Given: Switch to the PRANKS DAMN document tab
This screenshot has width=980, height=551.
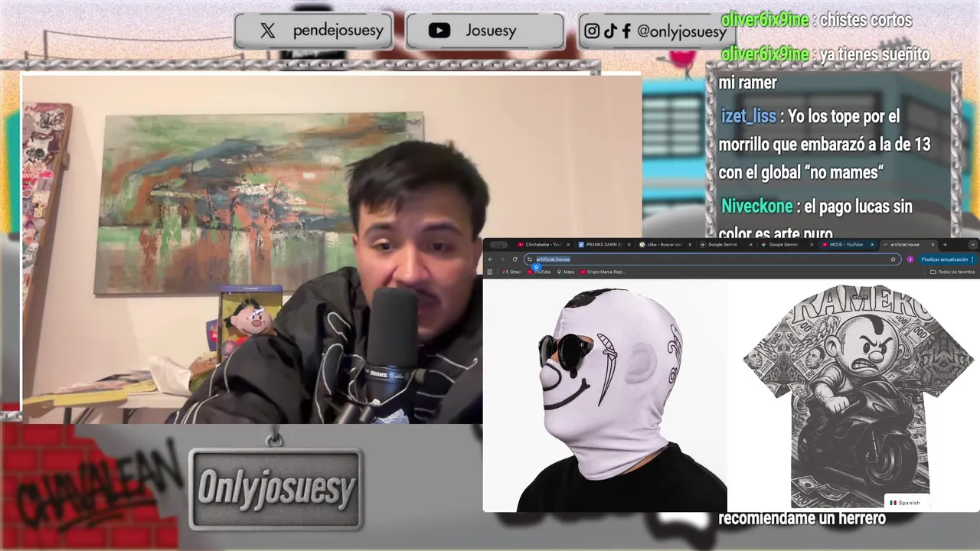Looking at the screenshot, I should 603,244.
